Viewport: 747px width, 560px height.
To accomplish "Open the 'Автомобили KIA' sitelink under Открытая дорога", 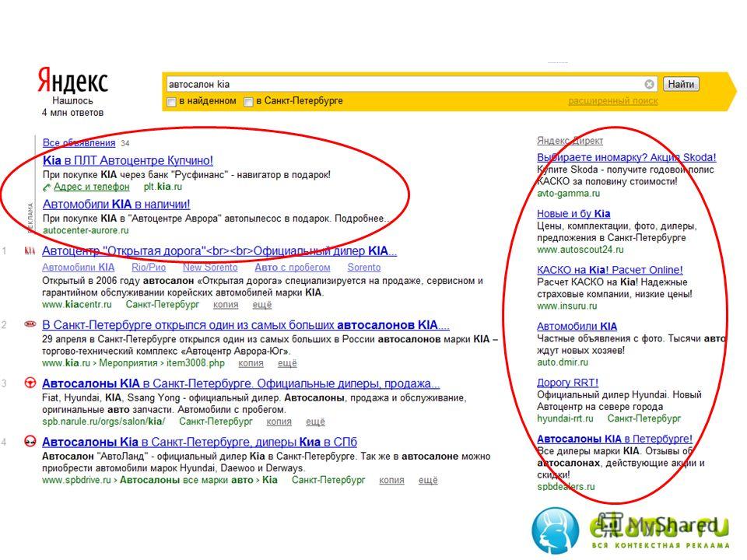I will pos(78,267).
